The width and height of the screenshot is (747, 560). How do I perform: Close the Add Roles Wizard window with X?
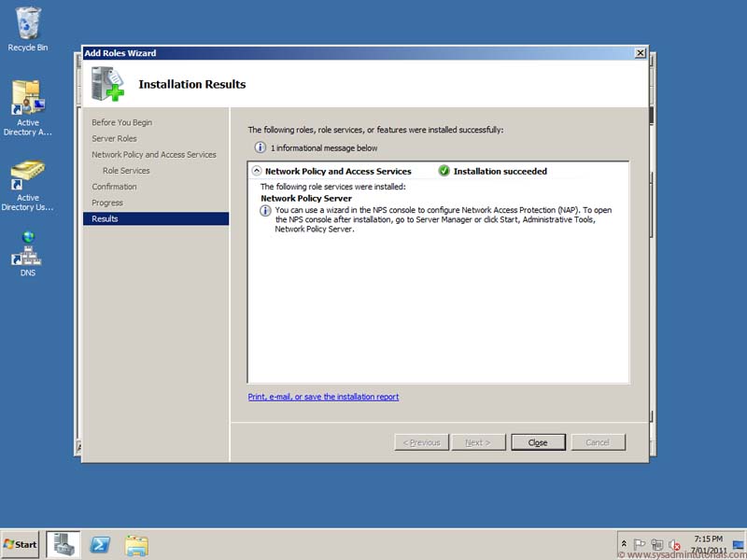click(641, 53)
